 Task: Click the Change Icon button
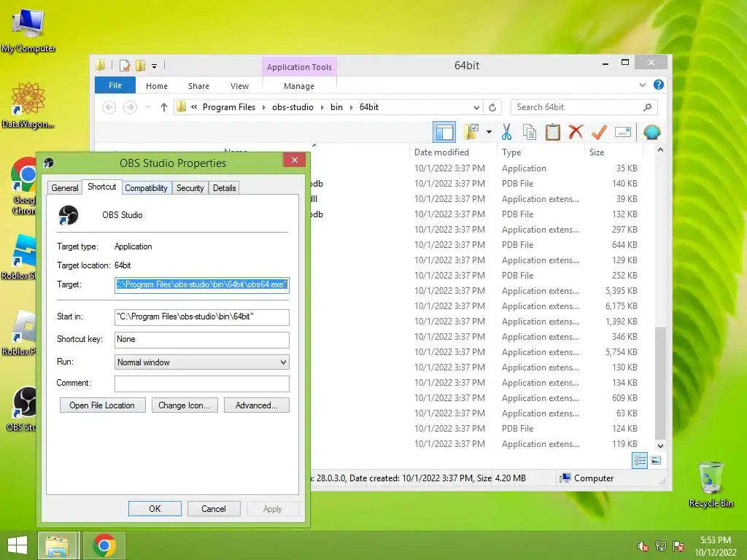point(185,405)
